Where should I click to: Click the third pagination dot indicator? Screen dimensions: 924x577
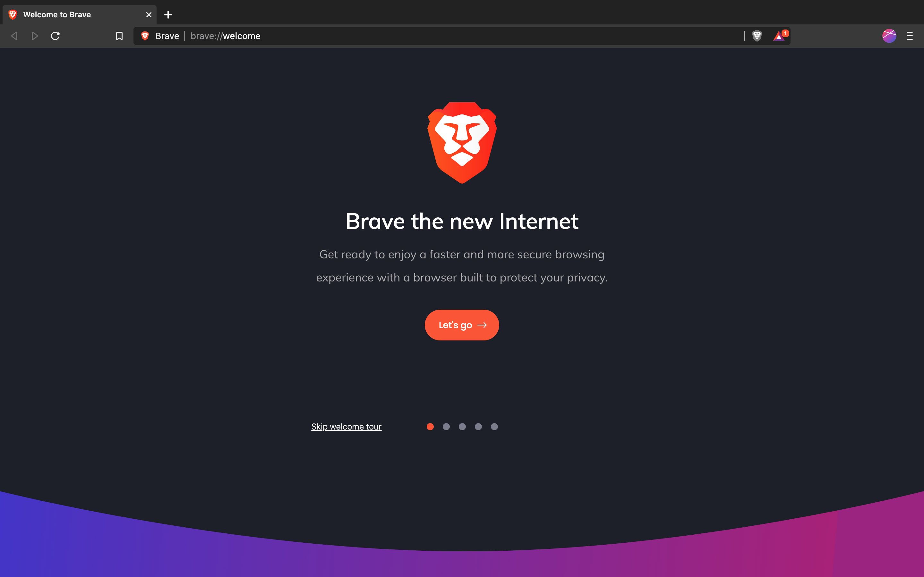(x=462, y=426)
